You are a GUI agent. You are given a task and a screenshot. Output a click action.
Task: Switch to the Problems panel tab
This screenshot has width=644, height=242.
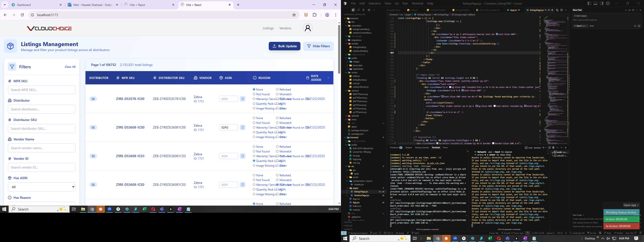coord(396,148)
